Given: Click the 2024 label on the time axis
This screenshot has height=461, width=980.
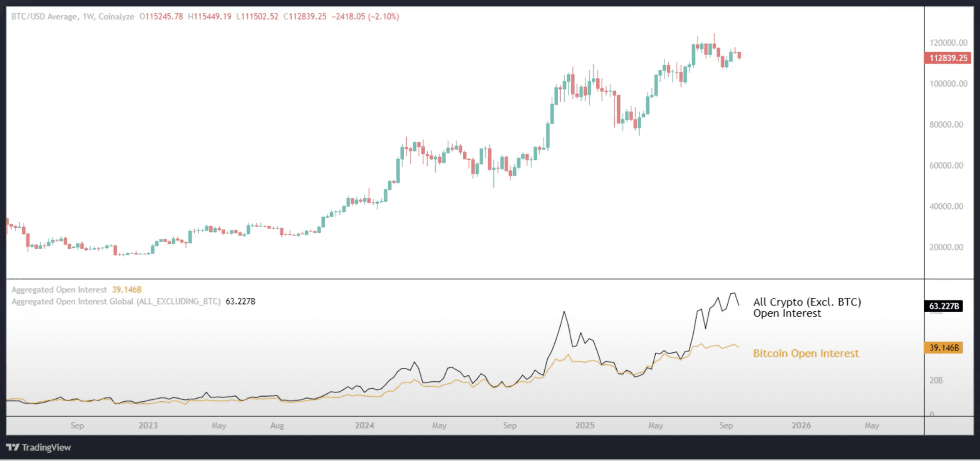Looking at the screenshot, I should coord(364,425).
